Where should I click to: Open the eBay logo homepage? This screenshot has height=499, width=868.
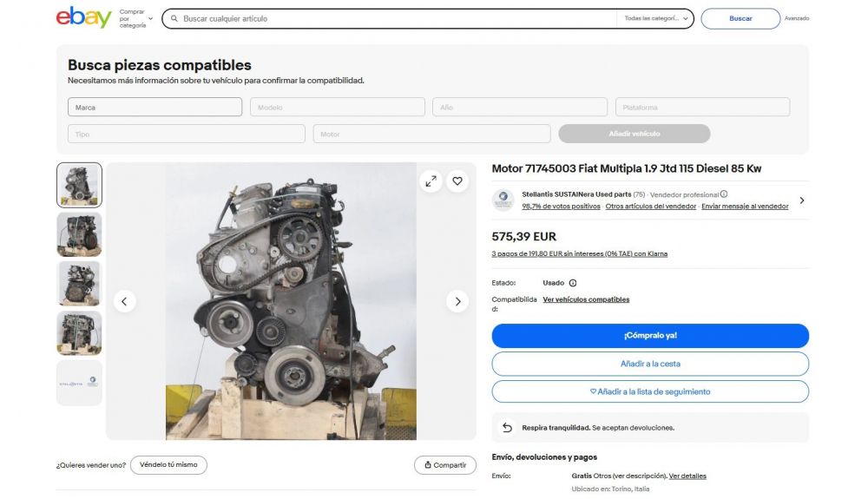tap(83, 17)
